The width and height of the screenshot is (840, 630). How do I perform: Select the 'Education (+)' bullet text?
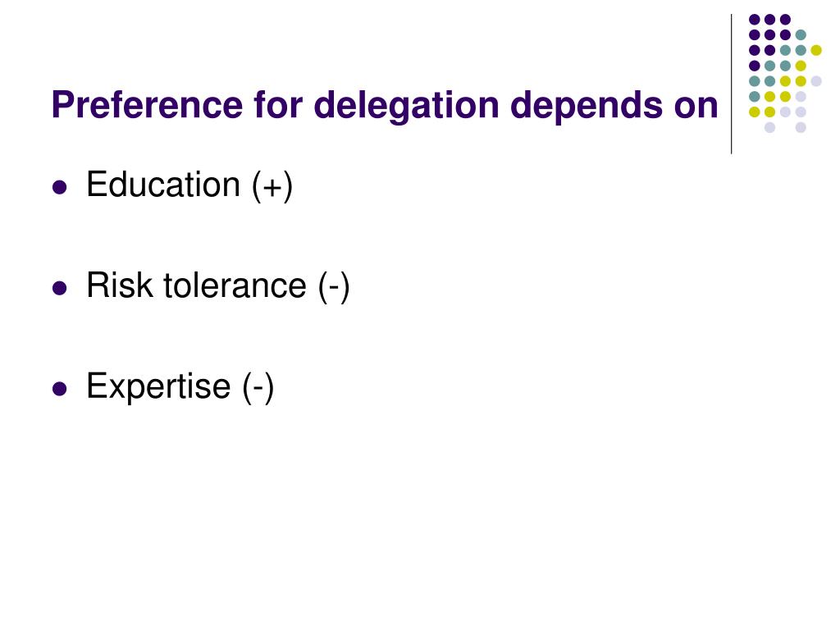[189, 185]
